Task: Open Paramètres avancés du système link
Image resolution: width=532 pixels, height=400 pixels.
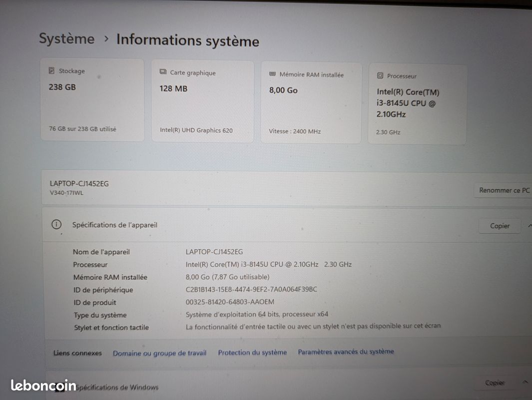Action: 346,352
